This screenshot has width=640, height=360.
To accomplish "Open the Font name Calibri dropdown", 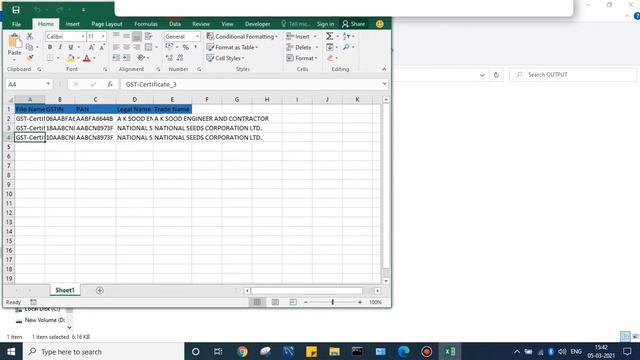I will point(83,36).
